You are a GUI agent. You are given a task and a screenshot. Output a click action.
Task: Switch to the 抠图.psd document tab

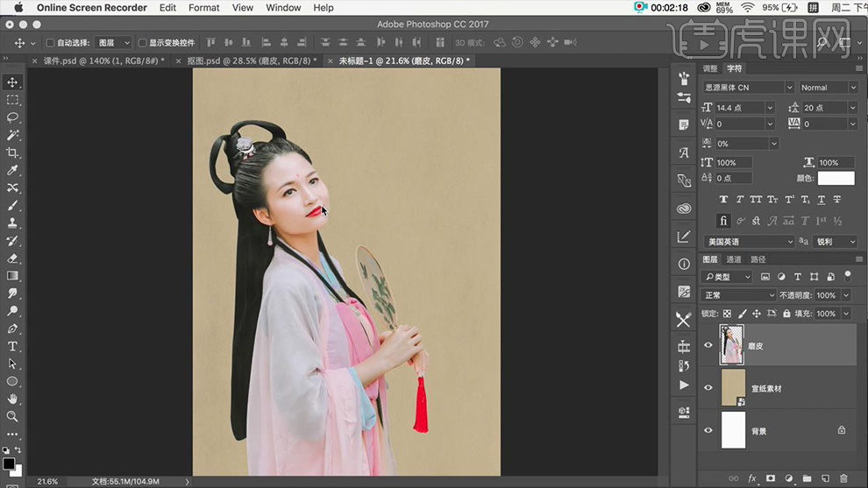[252, 60]
